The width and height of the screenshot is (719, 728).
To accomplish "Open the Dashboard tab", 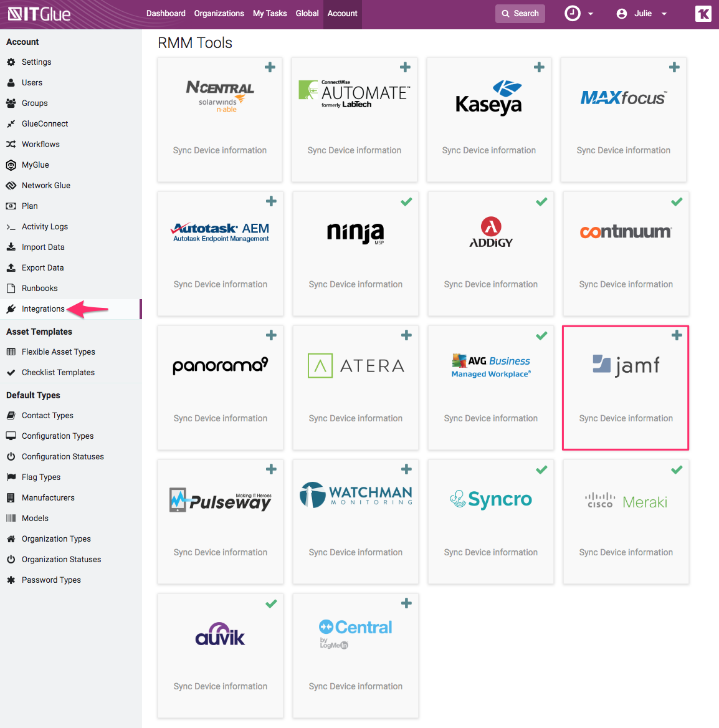I will click(166, 14).
